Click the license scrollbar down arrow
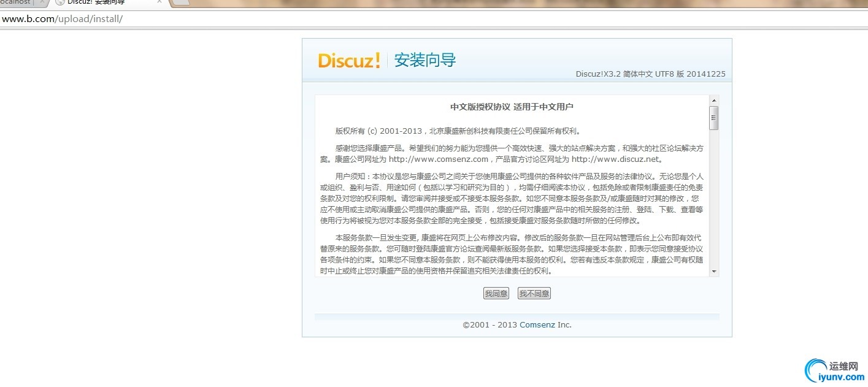The image size is (868, 387). [714, 271]
